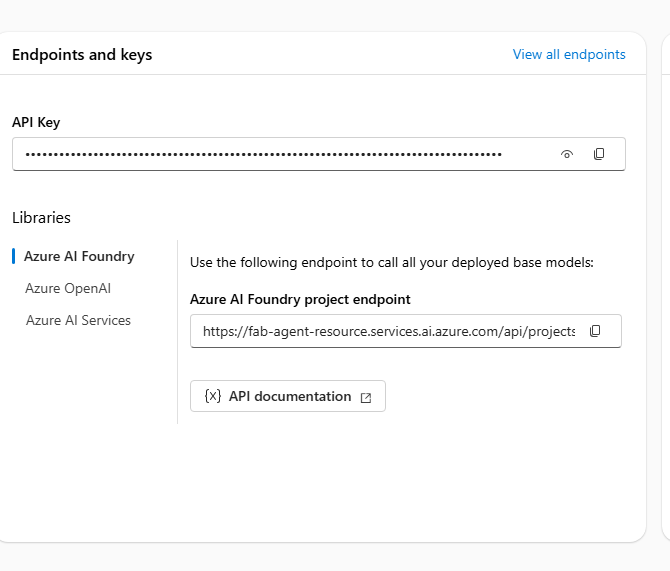Screen dimensions: 670x571
Task: Click the external link icon on API documentation
Action: [x=366, y=397]
